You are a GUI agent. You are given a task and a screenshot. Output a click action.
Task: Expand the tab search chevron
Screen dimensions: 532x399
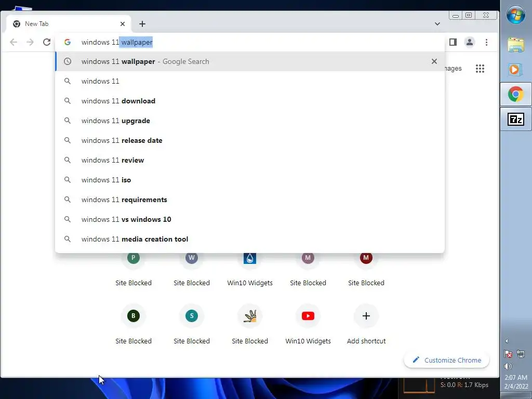437,24
